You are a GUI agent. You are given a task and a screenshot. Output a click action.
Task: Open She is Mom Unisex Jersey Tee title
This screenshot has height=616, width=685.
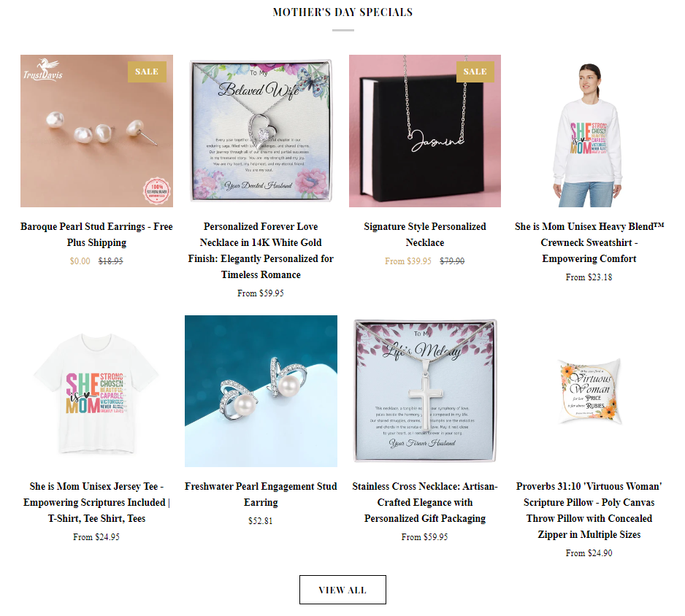tap(96, 502)
